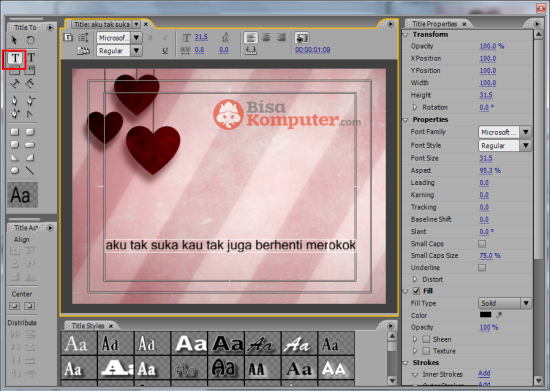Select the horizontal Type tool

14,58
